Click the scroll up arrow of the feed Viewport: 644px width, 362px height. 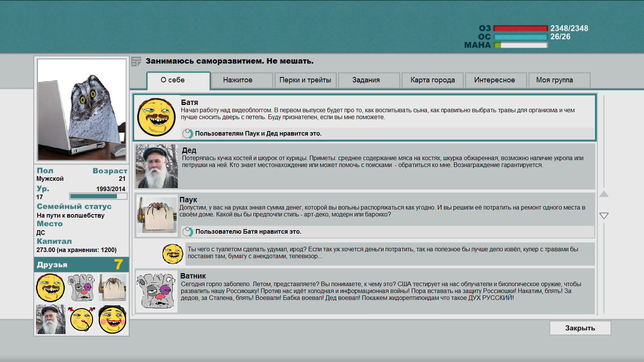(604, 194)
